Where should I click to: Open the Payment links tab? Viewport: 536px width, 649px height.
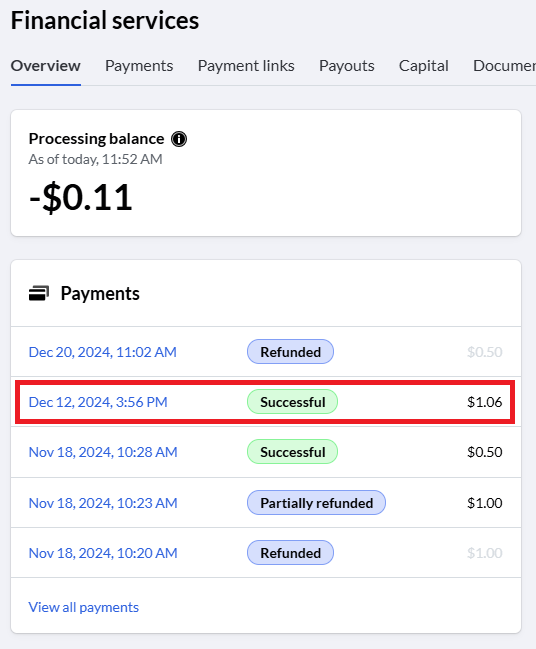pos(246,66)
